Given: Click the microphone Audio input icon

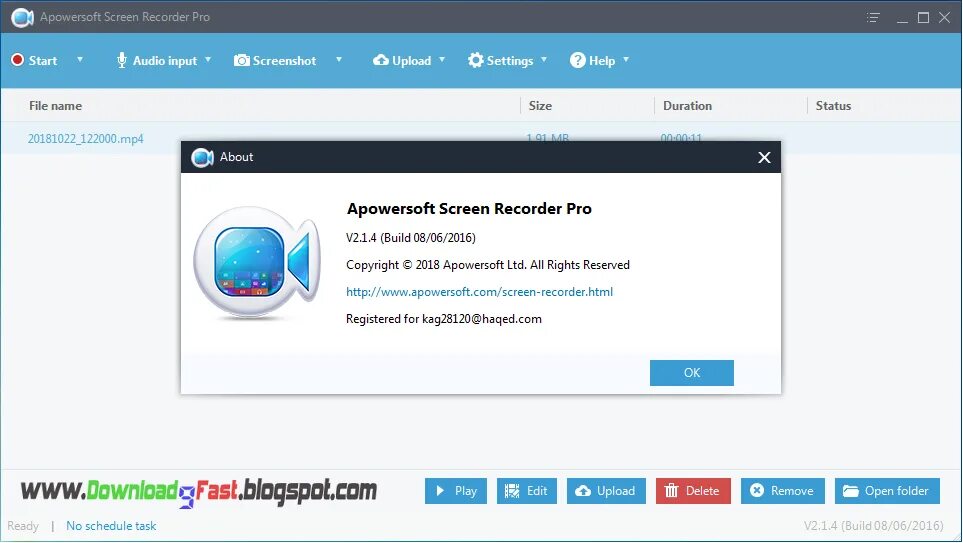Looking at the screenshot, I should (122, 60).
